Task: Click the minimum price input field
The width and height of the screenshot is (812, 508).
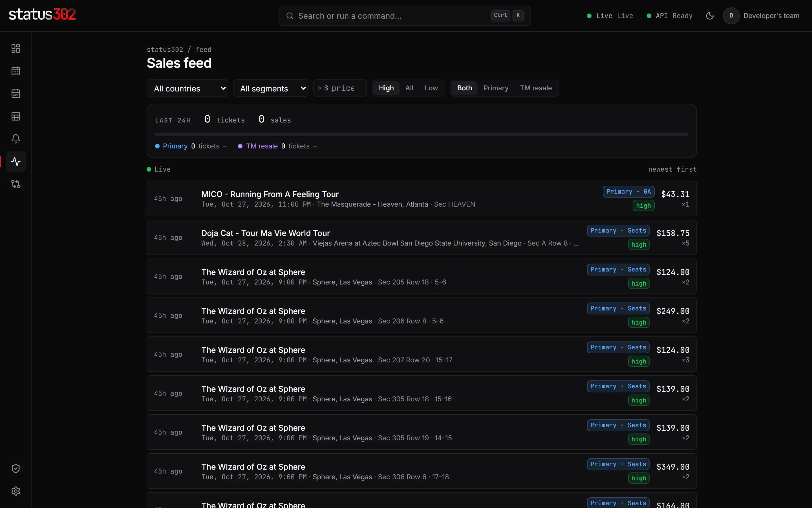Action: (x=340, y=88)
